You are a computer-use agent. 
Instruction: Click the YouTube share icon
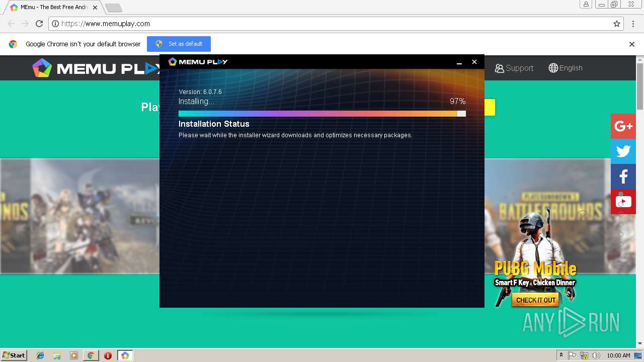(623, 202)
